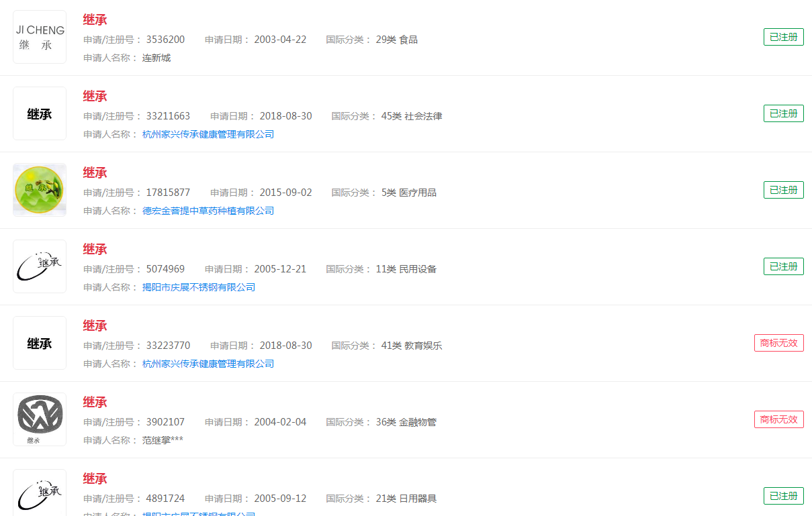This screenshot has height=516, width=812.
Task: Open the 继承 title of the 29类 食品 entry
Action: [95, 20]
